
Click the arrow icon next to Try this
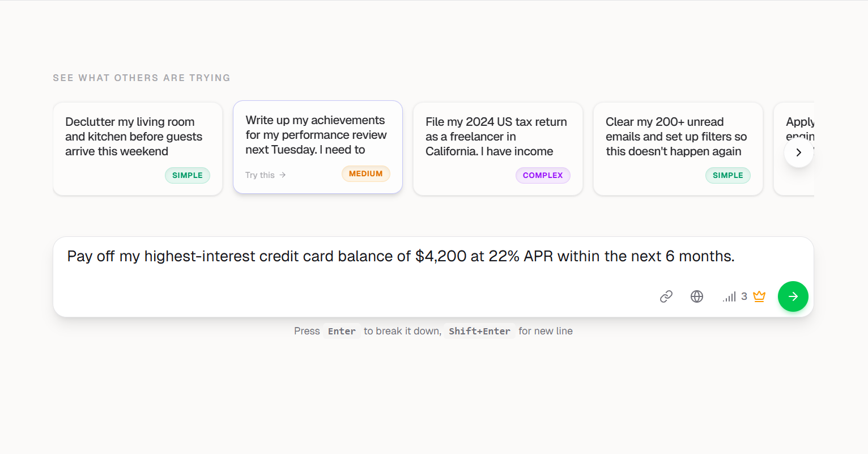pyautogui.click(x=282, y=175)
